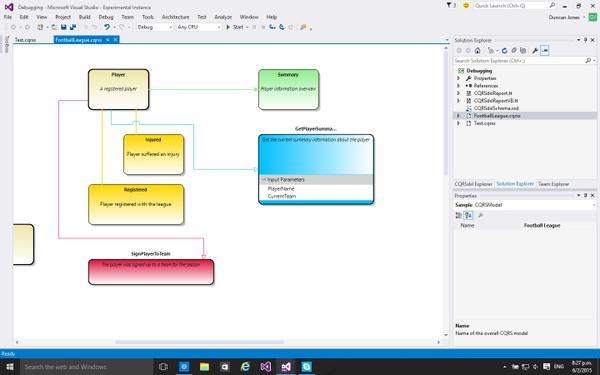Open the Properties object selector dropdown
This screenshot has height=375, width=600.
(x=593, y=205)
